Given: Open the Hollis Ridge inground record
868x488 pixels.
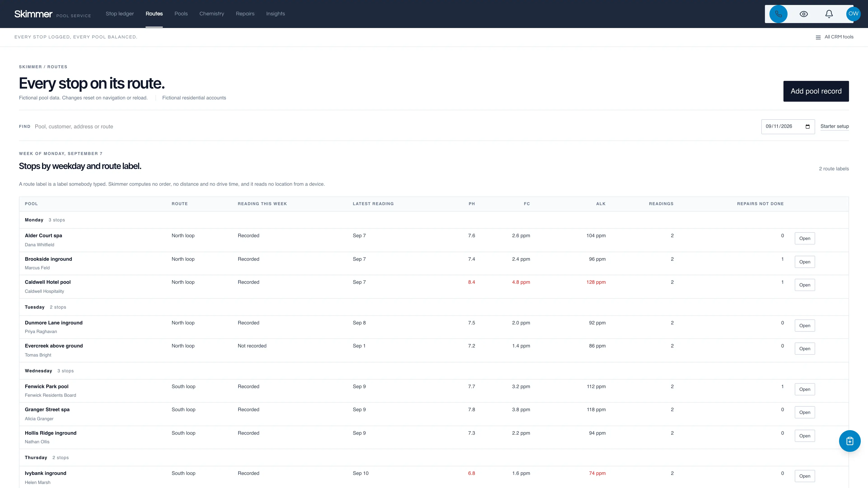Looking at the screenshot, I should point(804,436).
